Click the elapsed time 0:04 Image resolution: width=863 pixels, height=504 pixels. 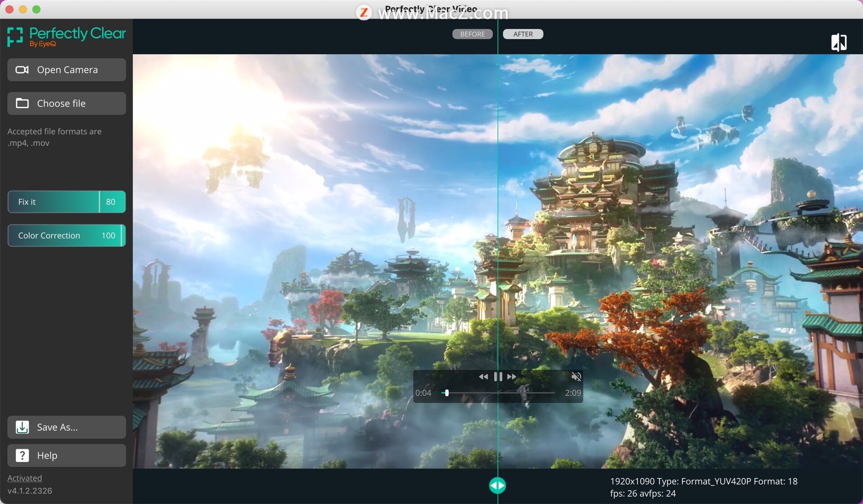(x=423, y=393)
